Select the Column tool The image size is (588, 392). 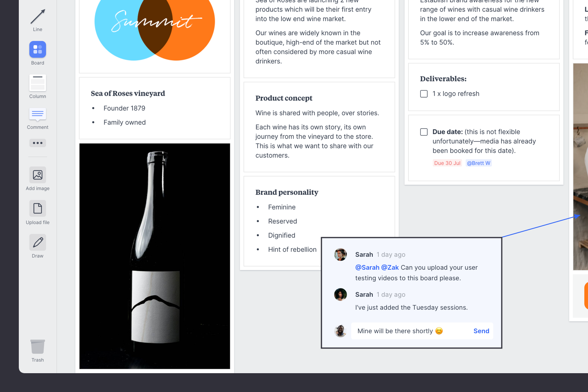coord(37,82)
